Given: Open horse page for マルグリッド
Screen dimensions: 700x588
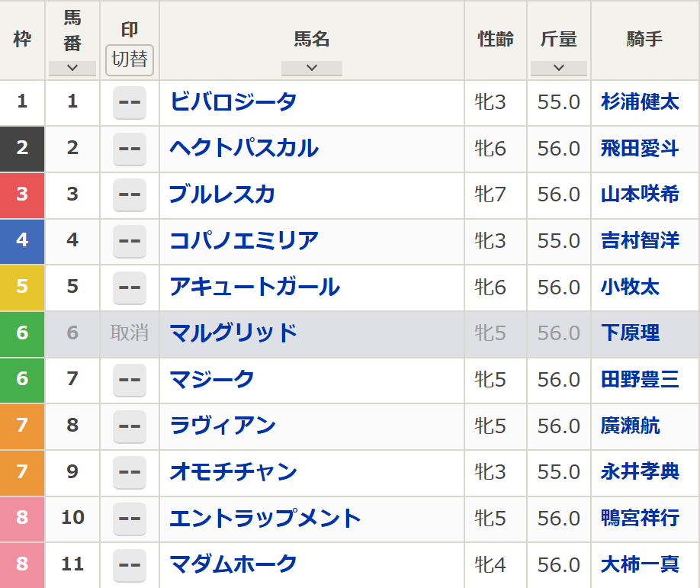Looking at the screenshot, I should click(233, 333).
